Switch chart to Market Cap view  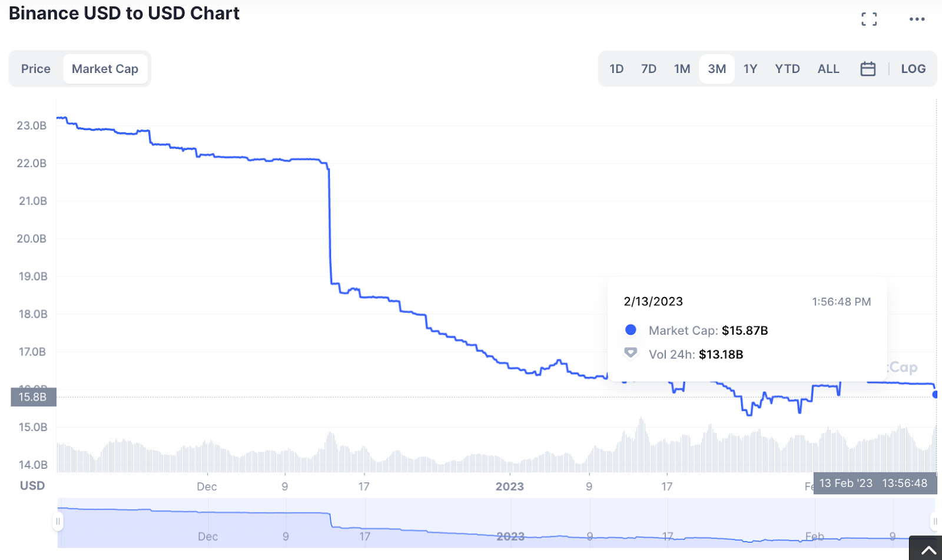(x=105, y=69)
